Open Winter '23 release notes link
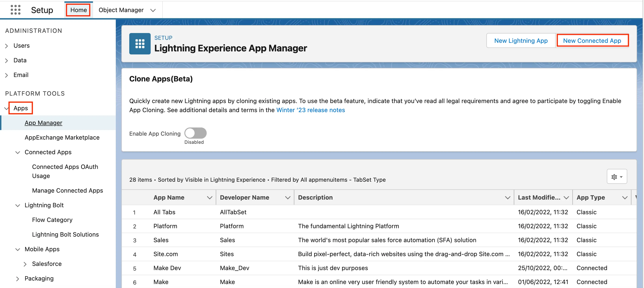 pos(311,110)
